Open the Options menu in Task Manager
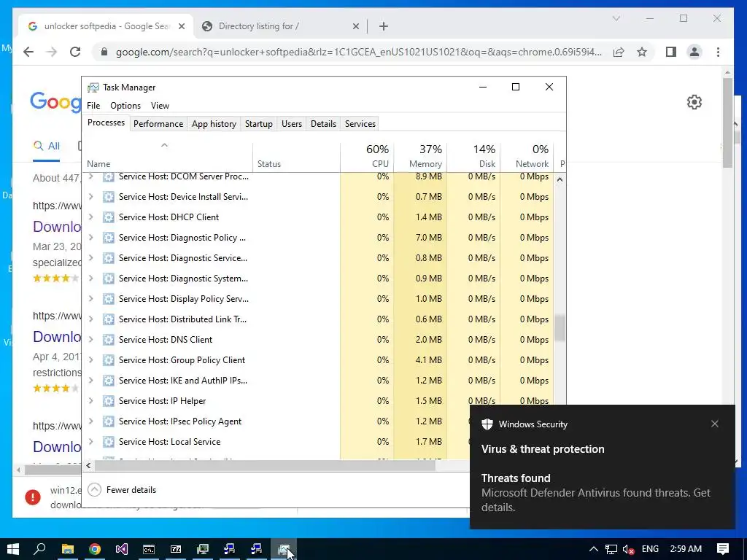The width and height of the screenshot is (747, 560). tap(125, 106)
